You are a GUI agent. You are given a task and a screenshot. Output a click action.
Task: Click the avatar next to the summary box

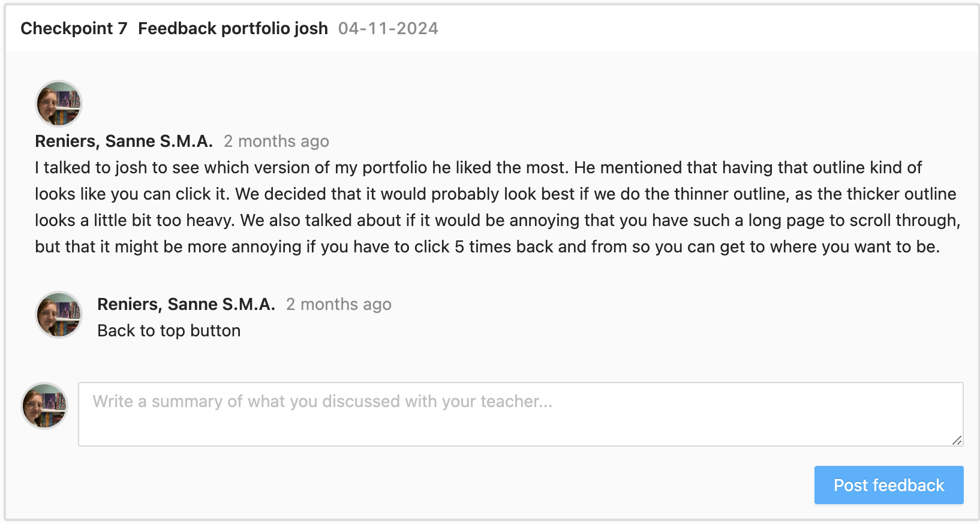44,406
